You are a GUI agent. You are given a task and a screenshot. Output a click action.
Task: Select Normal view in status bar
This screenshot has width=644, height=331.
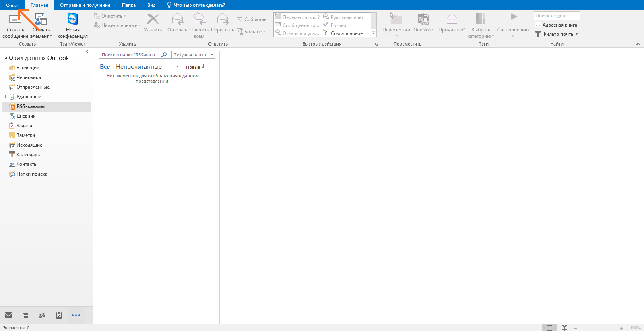click(549, 328)
